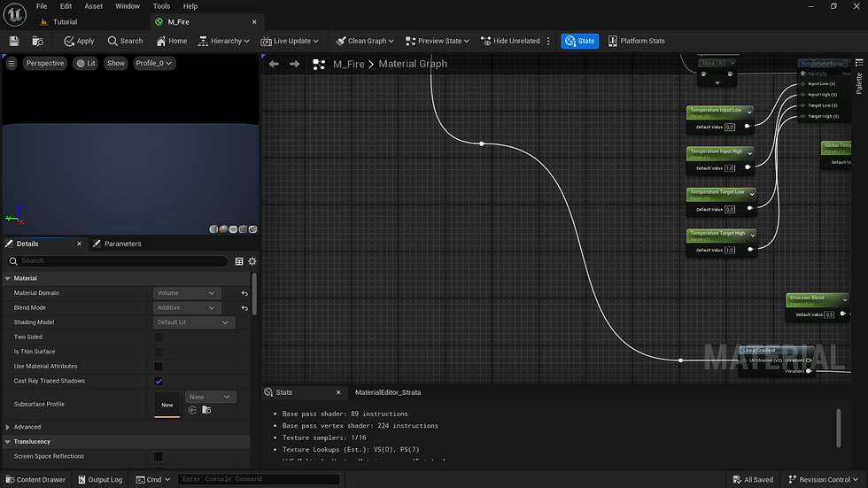Toggle the Stats button in toolbar
Image resolution: width=868 pixels, height=488 pixels.
click(579, 41)
